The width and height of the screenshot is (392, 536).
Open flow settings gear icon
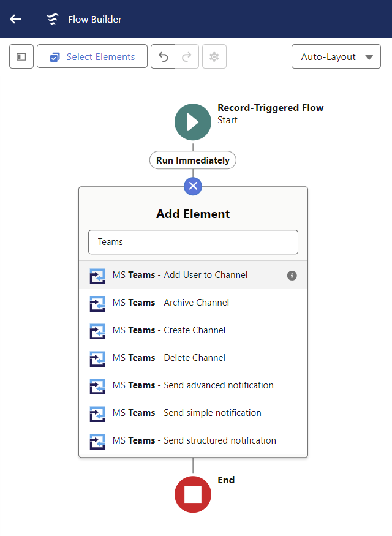[x=214, y=56]
